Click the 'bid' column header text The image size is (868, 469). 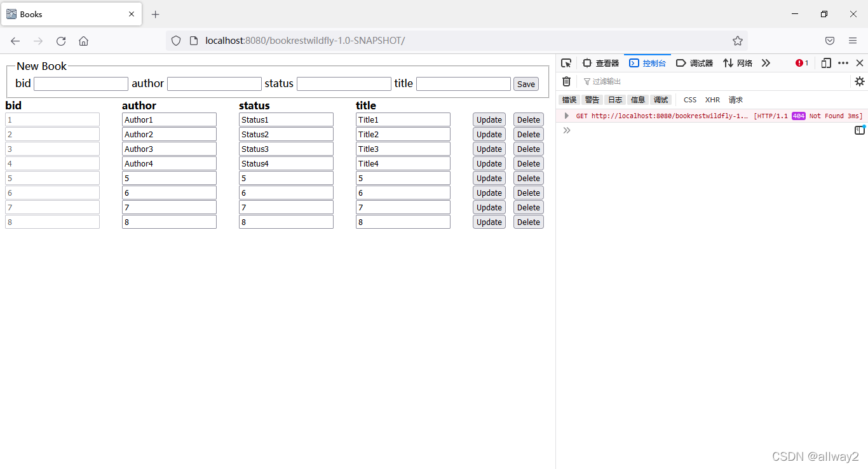click(x=13, y=105)
